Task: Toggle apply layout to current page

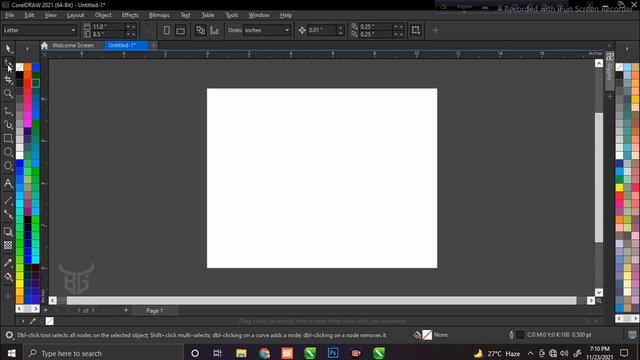Action: click(x=214, y=30)
